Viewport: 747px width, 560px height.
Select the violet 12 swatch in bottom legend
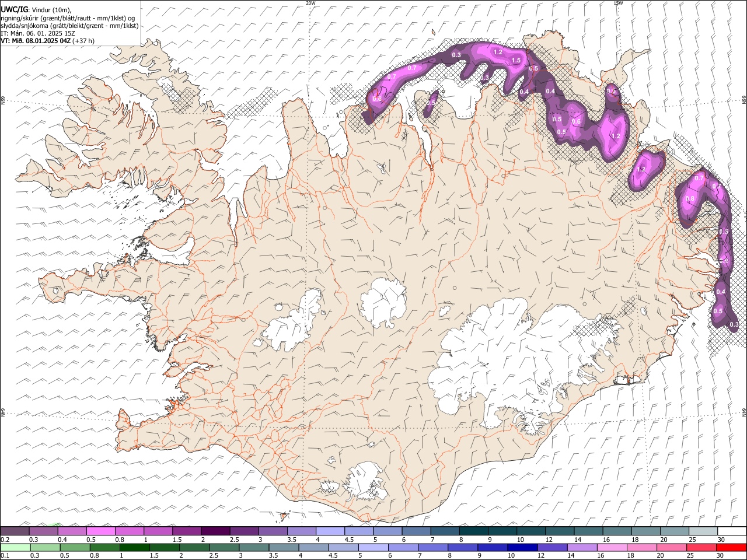[x=552, y=547]
